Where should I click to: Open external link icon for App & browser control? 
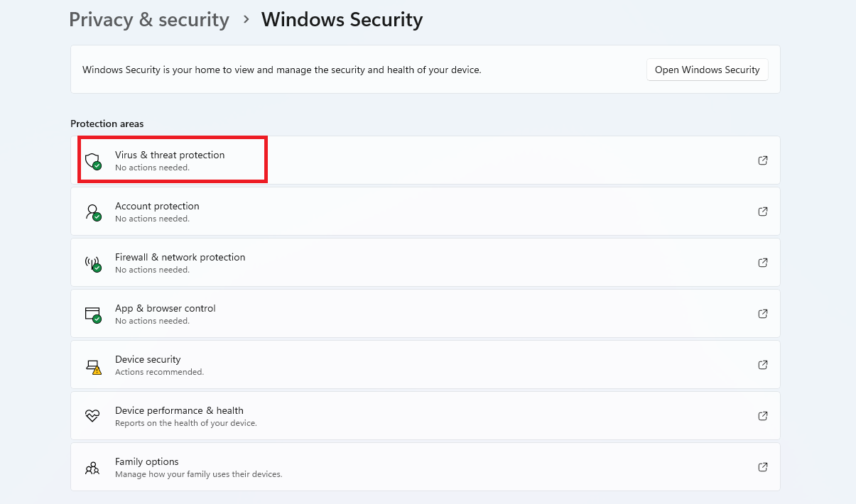click(763, 314)
